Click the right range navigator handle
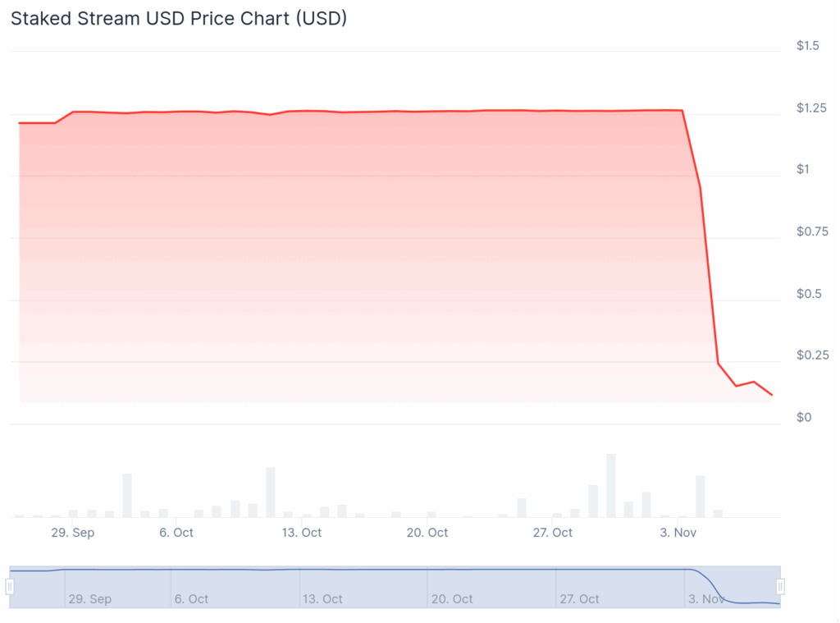The height and width of the screenshot is (623, 840). tap(780, 586)
